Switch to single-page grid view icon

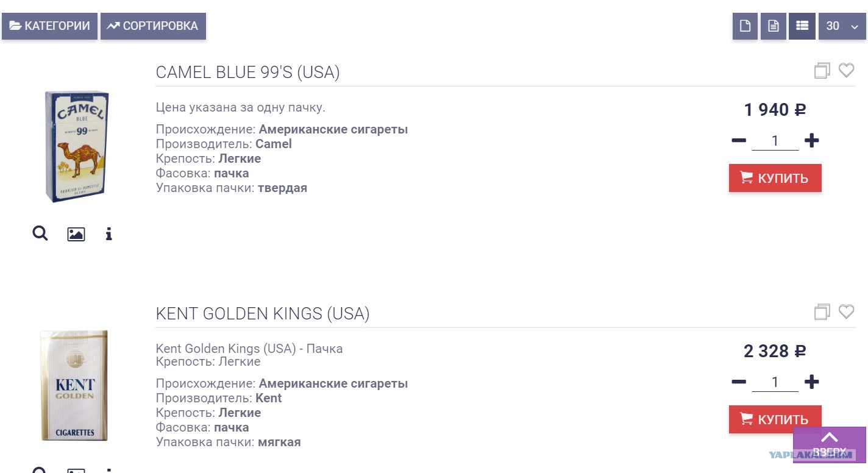tap(745, 26)
